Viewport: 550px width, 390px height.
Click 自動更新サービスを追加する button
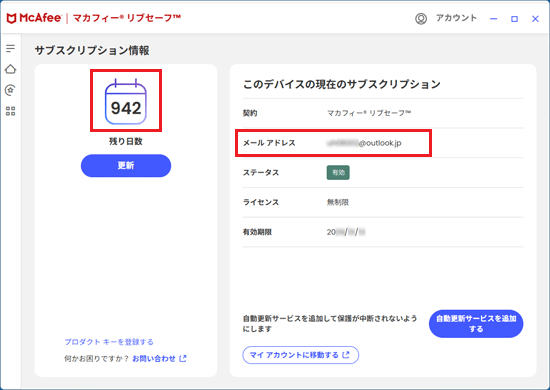[476, 324]
